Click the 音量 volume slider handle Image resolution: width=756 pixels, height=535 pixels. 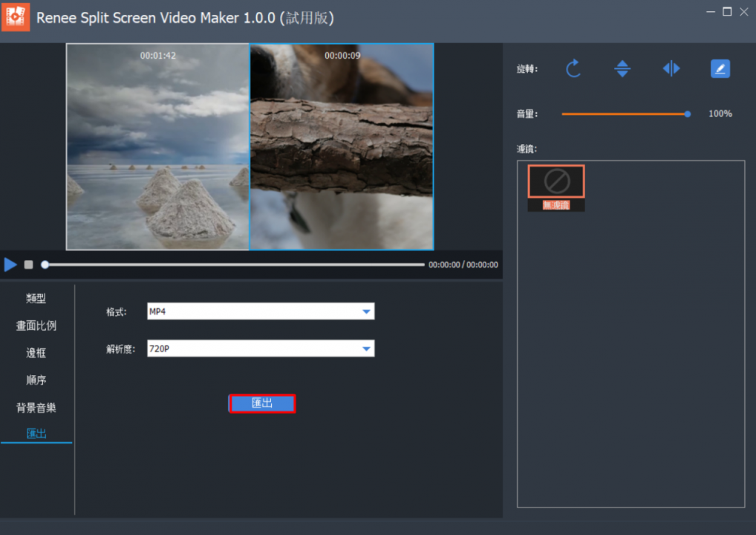[688, 114]
